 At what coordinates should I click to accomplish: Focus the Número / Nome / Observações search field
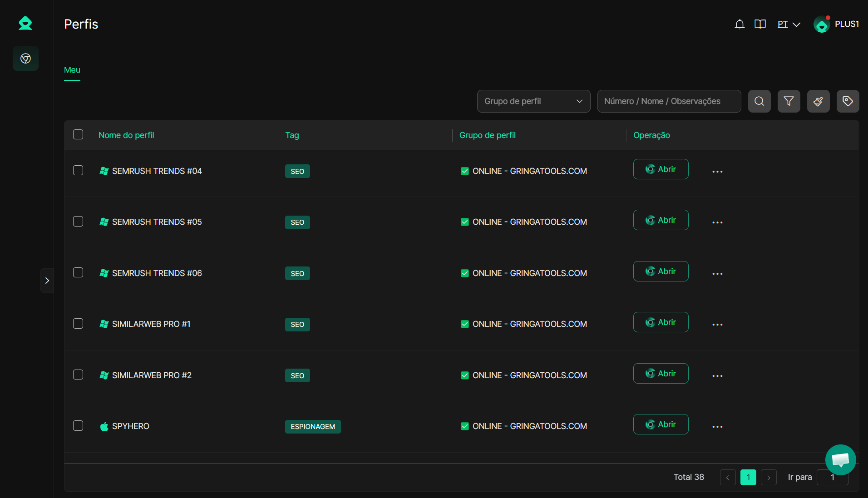(x=669, y=101)
